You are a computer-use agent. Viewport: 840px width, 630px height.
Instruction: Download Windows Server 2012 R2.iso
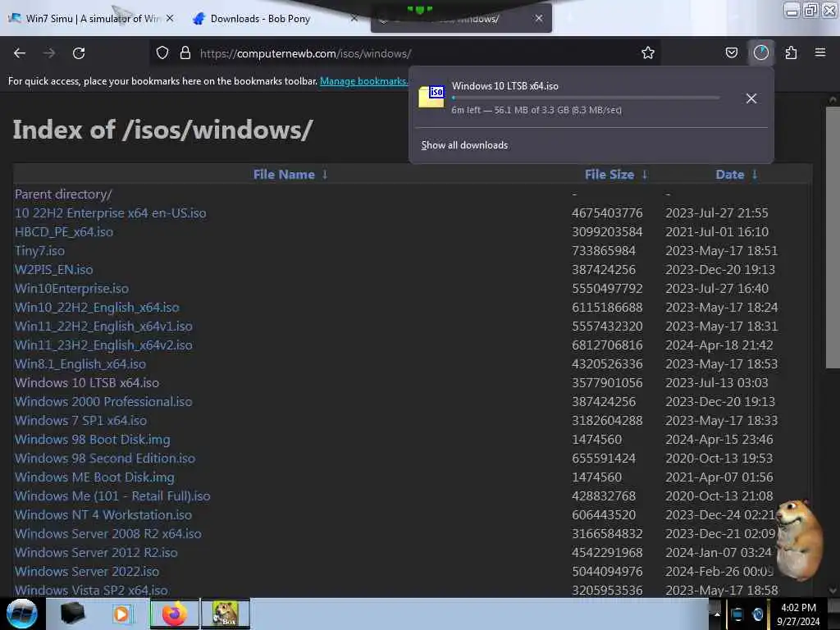point(96,552)
